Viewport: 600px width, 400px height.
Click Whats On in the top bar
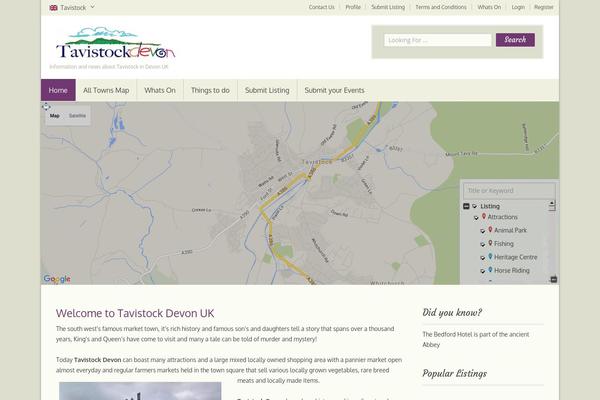(489, 7)
